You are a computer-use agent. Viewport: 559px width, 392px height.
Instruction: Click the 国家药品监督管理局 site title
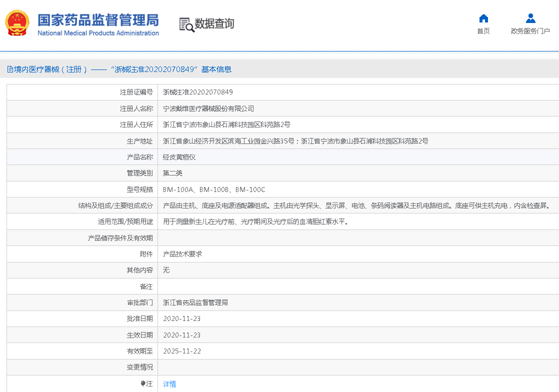(x=98, y=19)
